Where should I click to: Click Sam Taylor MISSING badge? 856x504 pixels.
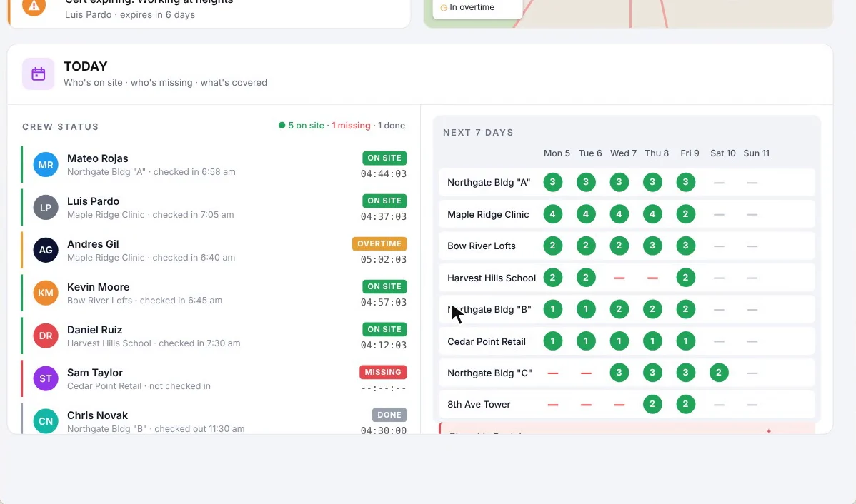pyautogui.click(x=383, y=372)
